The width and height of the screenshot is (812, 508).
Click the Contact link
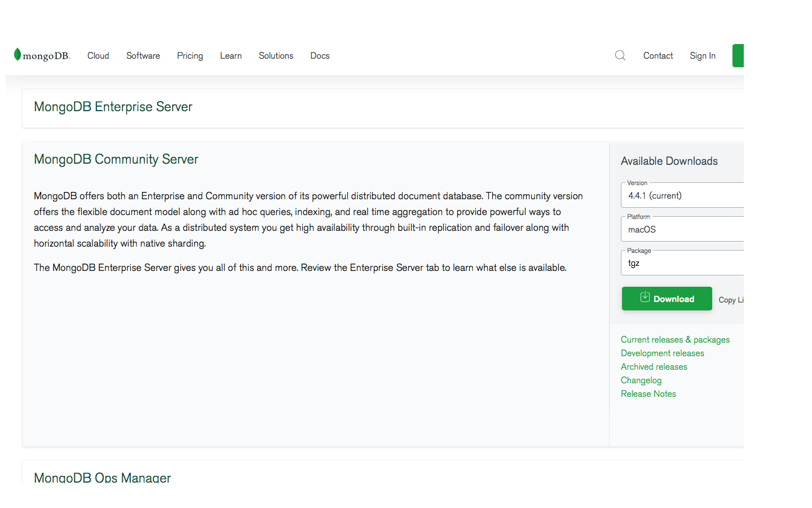tap(658, 56)
